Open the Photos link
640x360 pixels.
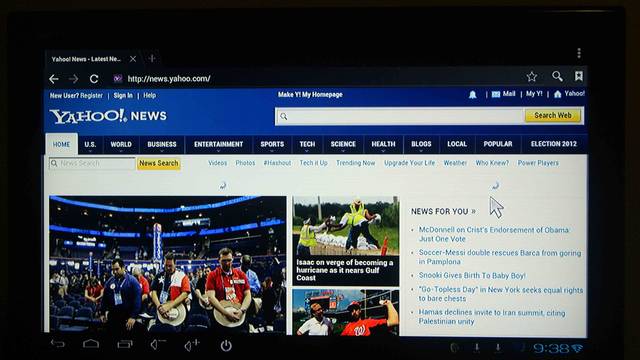tap(245, 163)
